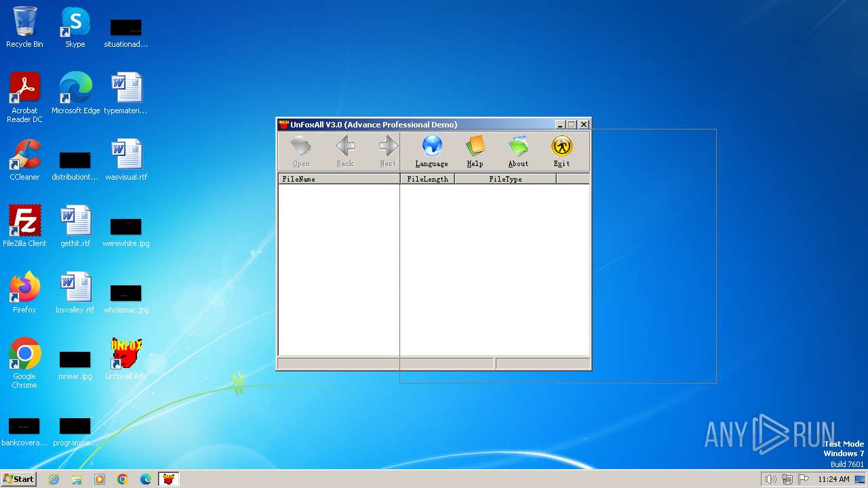The height and width of the screenshot is (488, 868).
Task: Click the Next arrow toolbar icon
Action: click(388, 151)
